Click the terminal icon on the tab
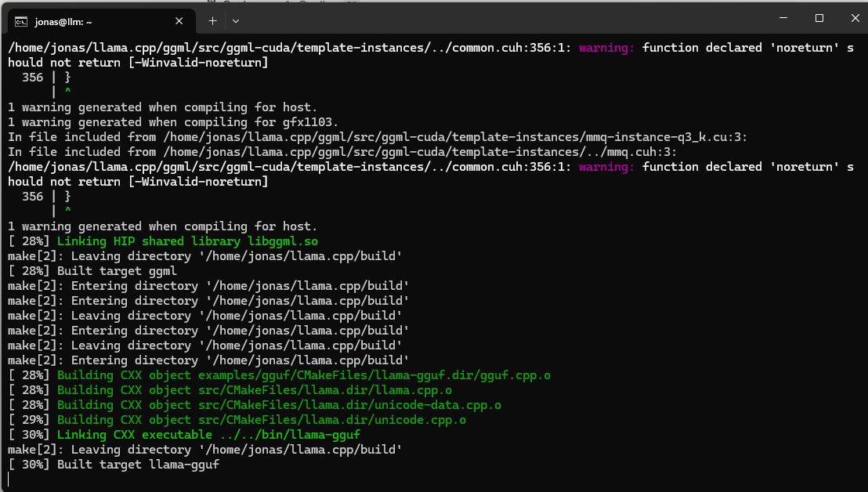 pyautogui.click(x=21, y=22)
